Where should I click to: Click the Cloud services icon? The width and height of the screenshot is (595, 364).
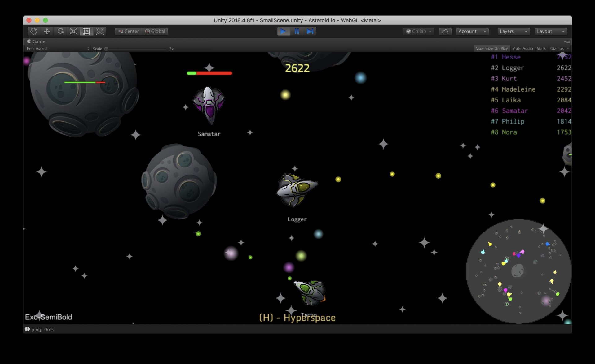point(445,31)
